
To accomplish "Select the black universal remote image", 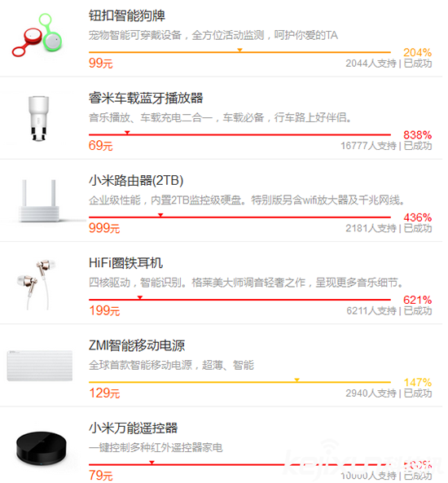I will point(41,448).
